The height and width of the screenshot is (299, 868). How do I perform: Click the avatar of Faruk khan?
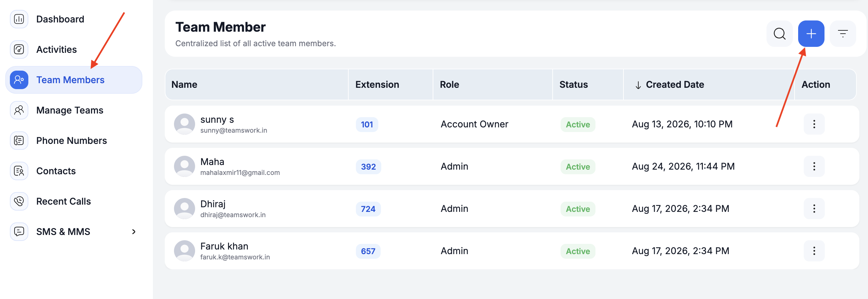tap(184, 251)
